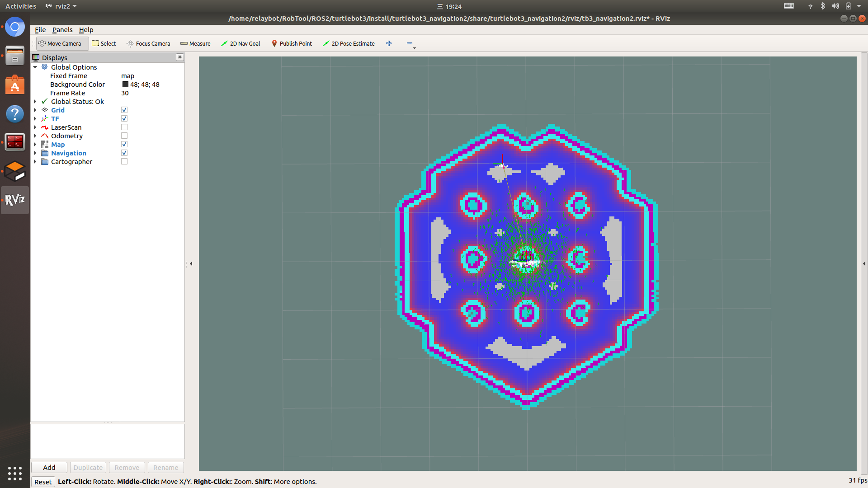Viewport: 868px width, 488px height.
Task: Activate the Select tool
Action: point(104,43)
